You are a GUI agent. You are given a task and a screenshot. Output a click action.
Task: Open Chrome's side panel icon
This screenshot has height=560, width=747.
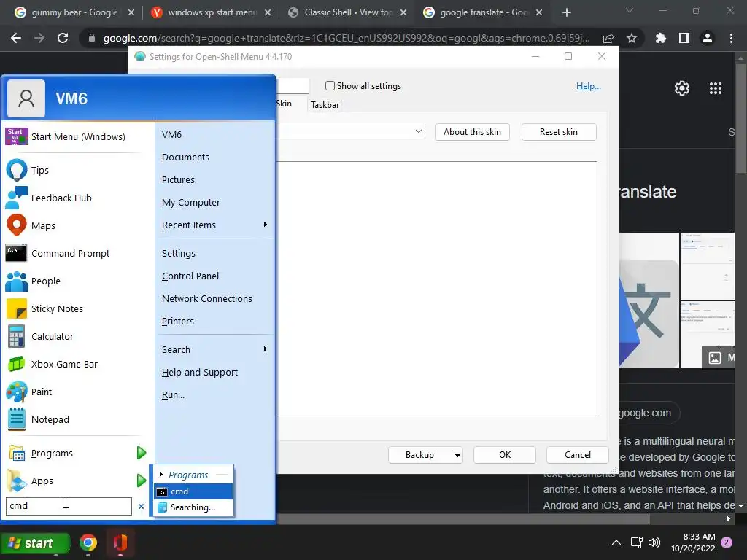684,38
